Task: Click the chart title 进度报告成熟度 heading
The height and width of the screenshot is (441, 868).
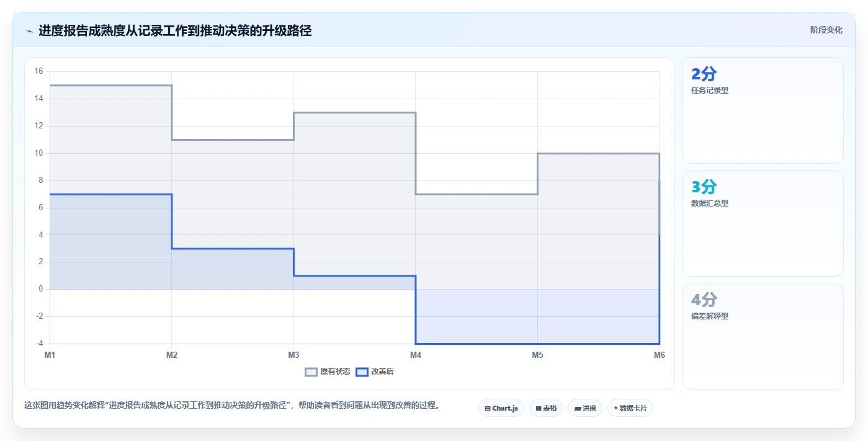Action: [175, 30]
